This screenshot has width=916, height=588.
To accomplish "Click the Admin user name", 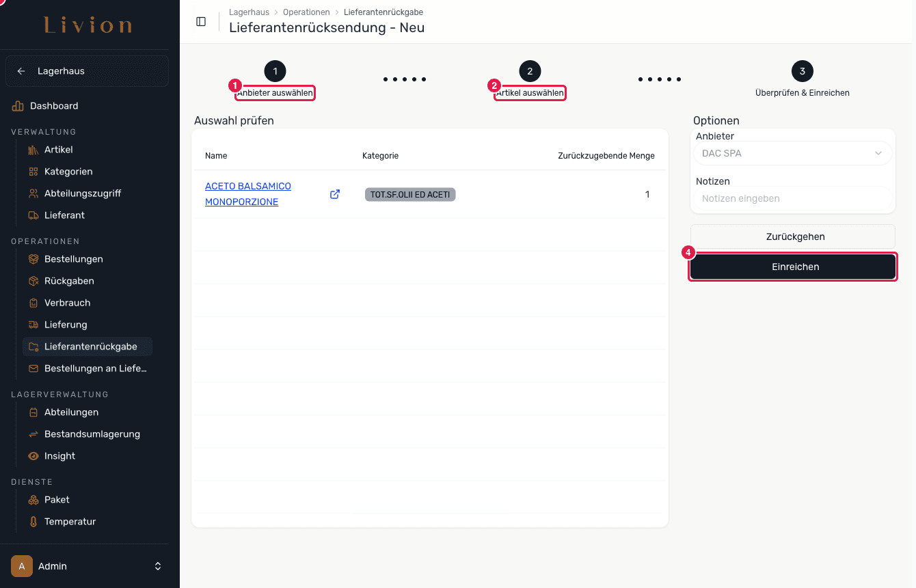I will click(53, 566).
